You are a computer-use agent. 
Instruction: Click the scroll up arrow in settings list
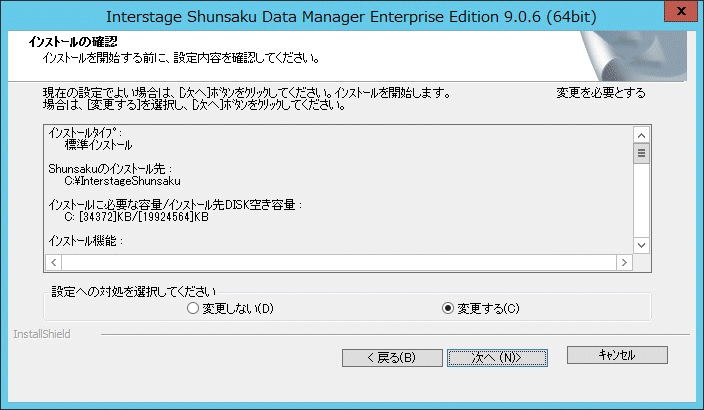tap(642, 135)
